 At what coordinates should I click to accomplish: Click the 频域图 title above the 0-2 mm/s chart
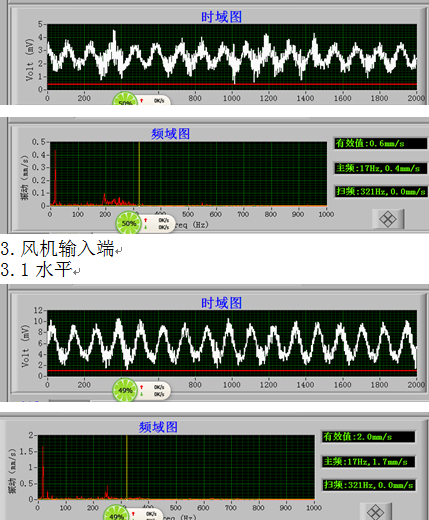pos(158,427)
